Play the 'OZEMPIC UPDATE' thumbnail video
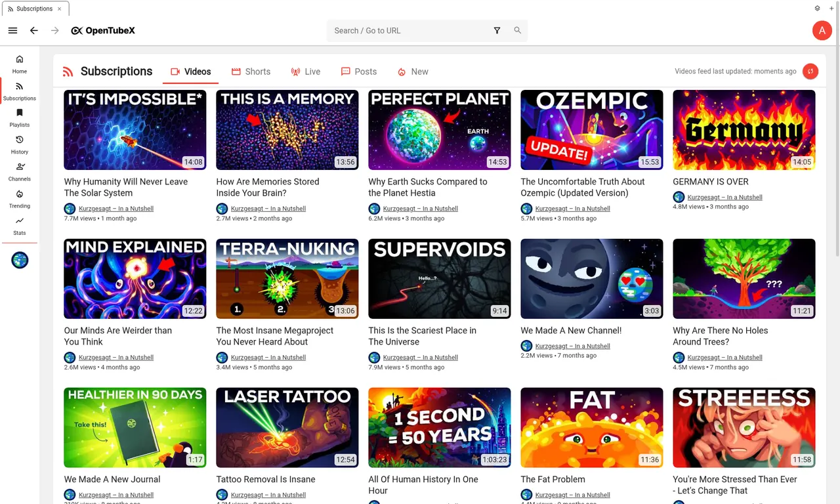Image resolution: width=840 pixels, height=504 pixels. click(592, 130)
